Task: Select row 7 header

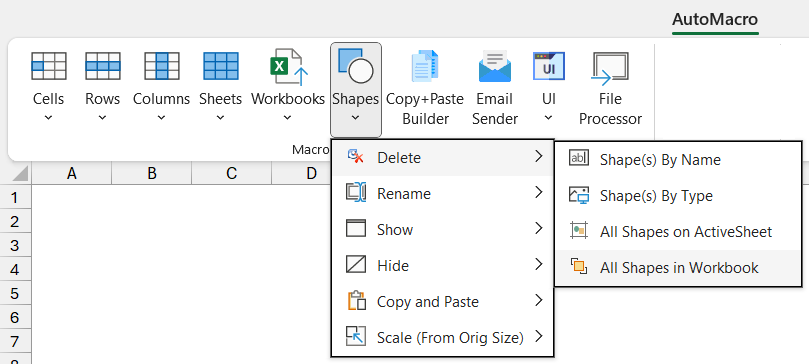Action: tap(14, 341)
